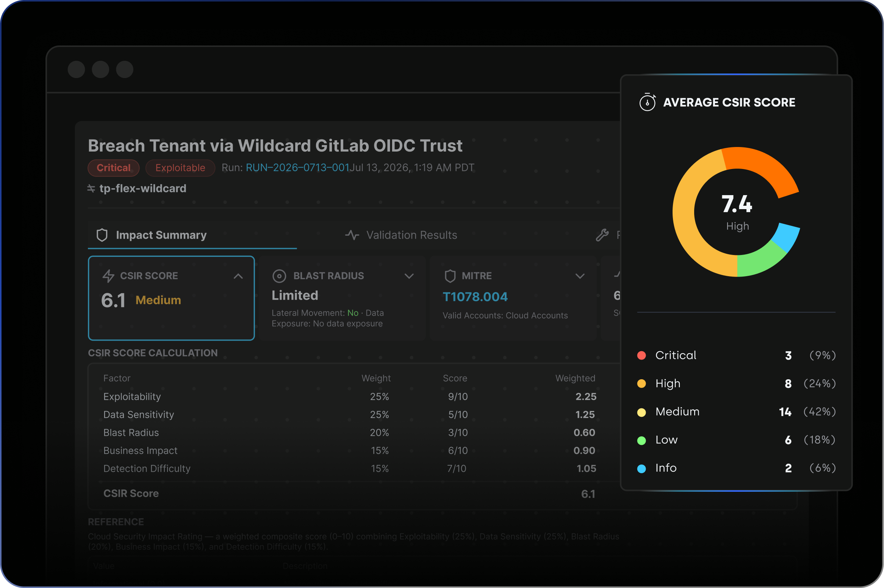Screen dimensions: 884x588
Task: Click the Weighted column header
Action: point(575,378)
